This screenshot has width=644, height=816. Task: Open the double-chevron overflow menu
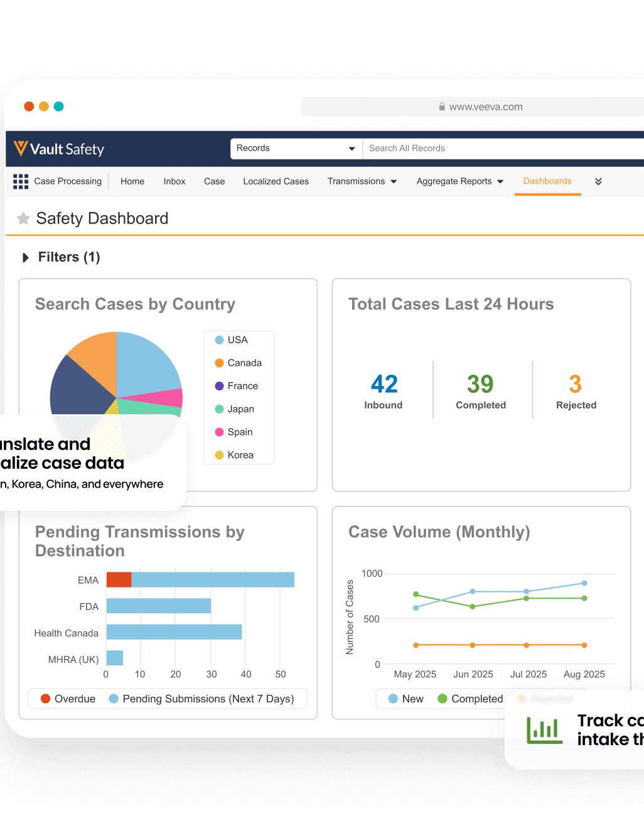pos(598,181)
